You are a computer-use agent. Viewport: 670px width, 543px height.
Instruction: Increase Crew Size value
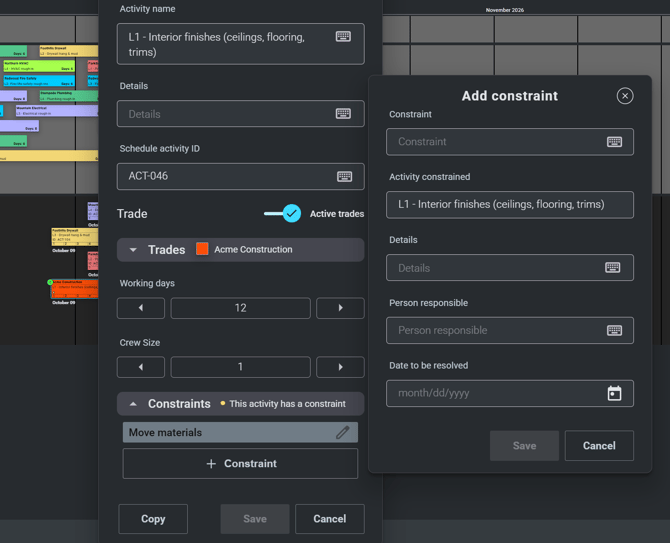pyautogui.click(x=340, y=367)
